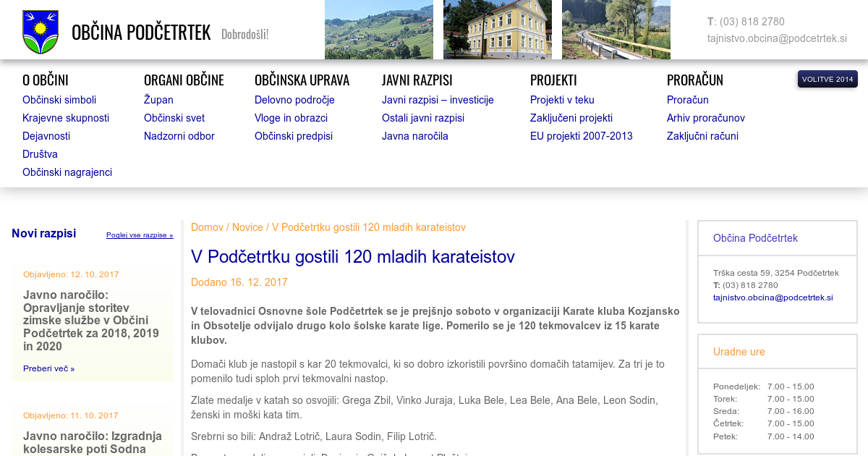This screenshot has height=456, width=868.
Task: Open Javna naročila link
Action: [414, 136]
